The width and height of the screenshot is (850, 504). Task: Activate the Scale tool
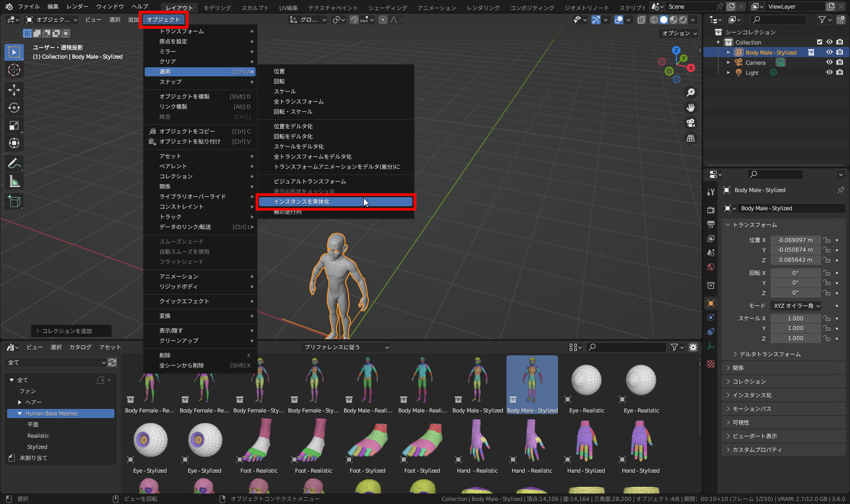click(x=14, y=125)
